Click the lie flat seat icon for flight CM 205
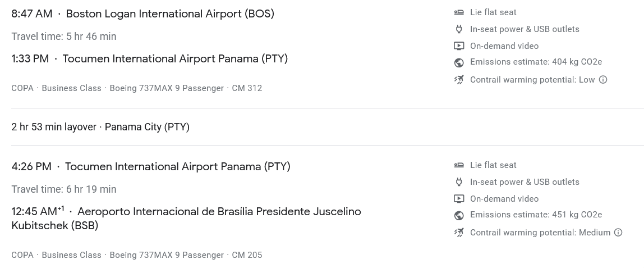Screen dimensions: 644x268 click(x=459, y=165)
